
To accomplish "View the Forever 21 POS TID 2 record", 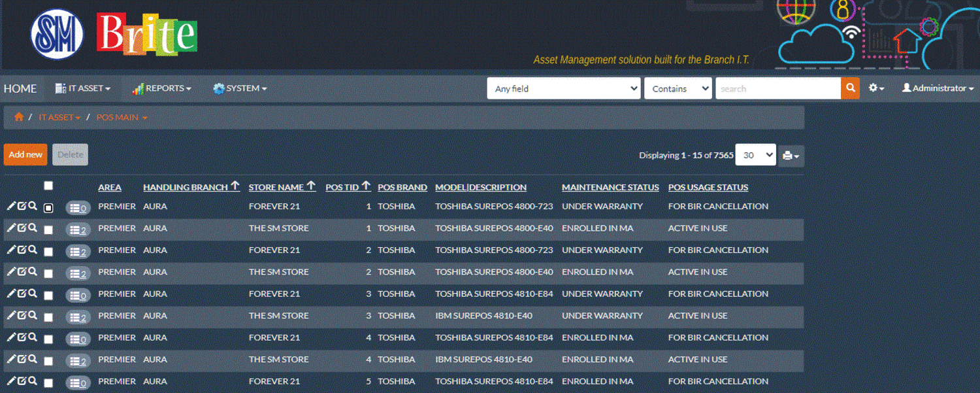I will coord(33,250).
